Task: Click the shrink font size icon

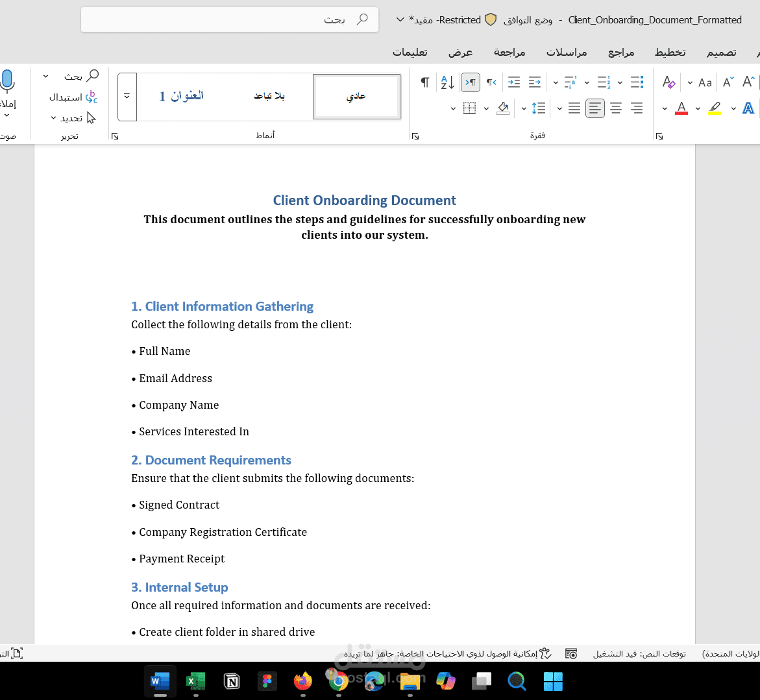Action: click(x=728, y=82)
